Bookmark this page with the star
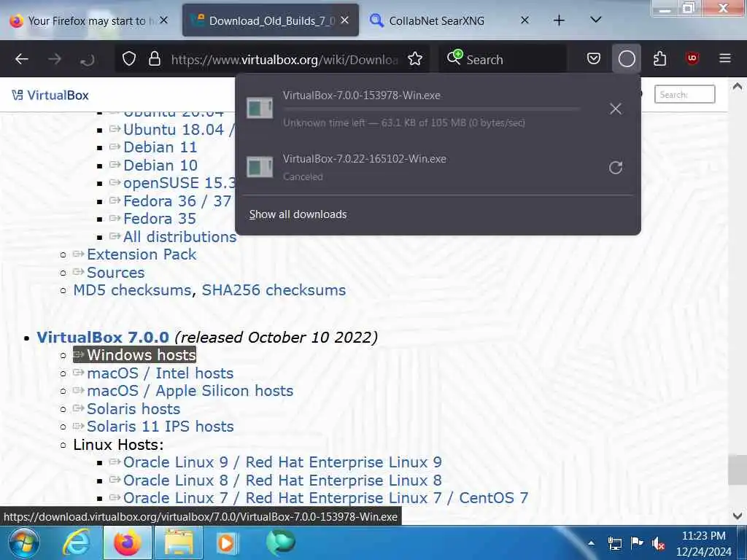Image resolution: width=747 pixels, height=560 pixels. point(415,59)
